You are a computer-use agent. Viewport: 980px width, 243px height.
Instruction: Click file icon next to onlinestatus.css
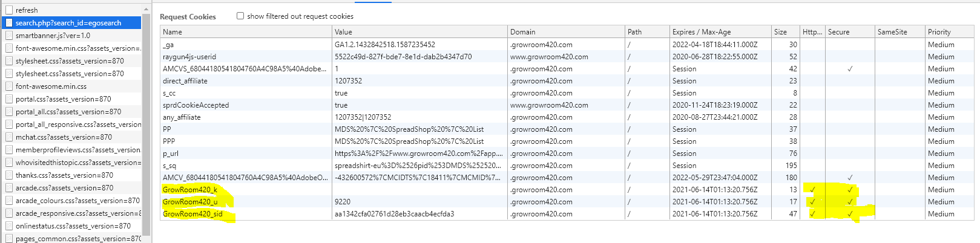9,226
